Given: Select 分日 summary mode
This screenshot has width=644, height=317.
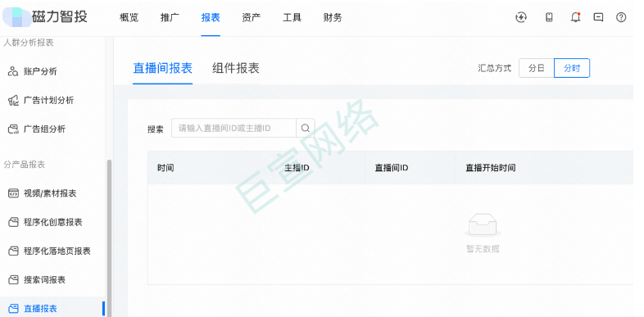Looking at the screenshot, I should 537,68.
